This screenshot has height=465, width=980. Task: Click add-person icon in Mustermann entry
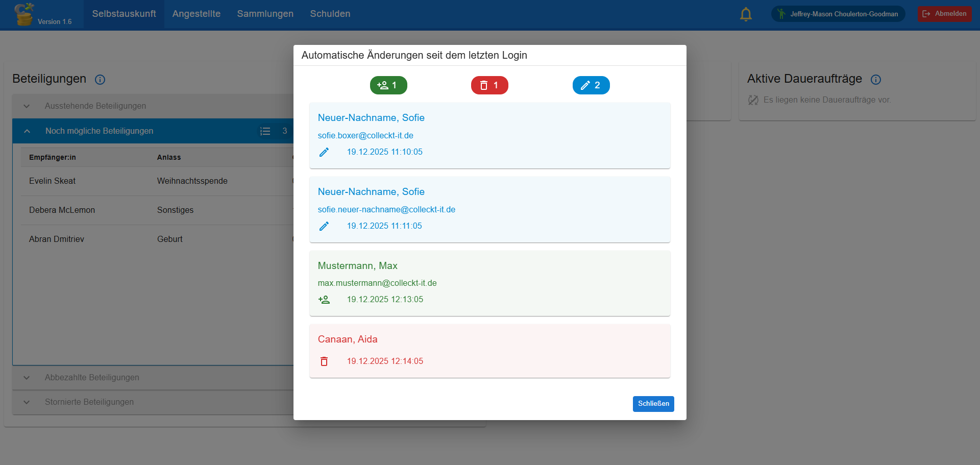point(324,300)
